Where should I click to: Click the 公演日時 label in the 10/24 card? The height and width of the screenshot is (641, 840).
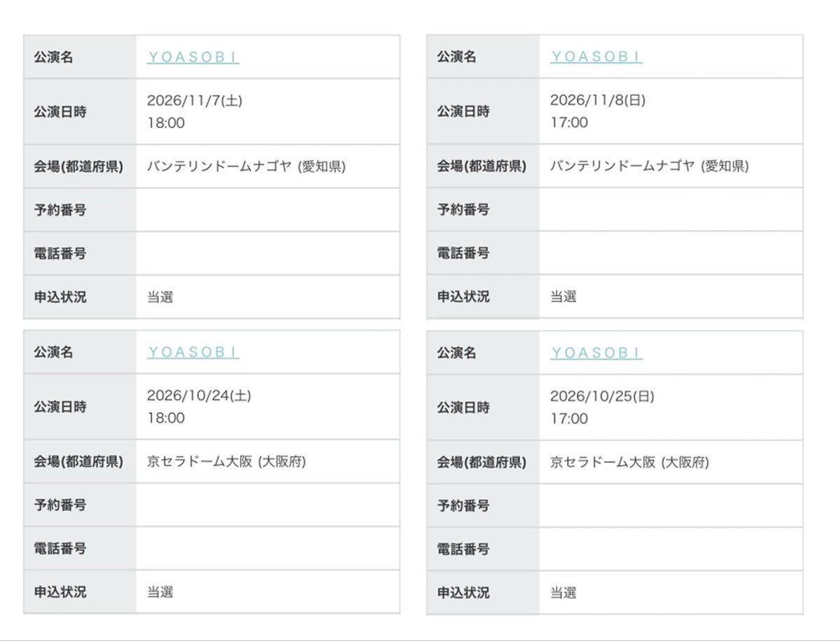[x=60, y=407]
